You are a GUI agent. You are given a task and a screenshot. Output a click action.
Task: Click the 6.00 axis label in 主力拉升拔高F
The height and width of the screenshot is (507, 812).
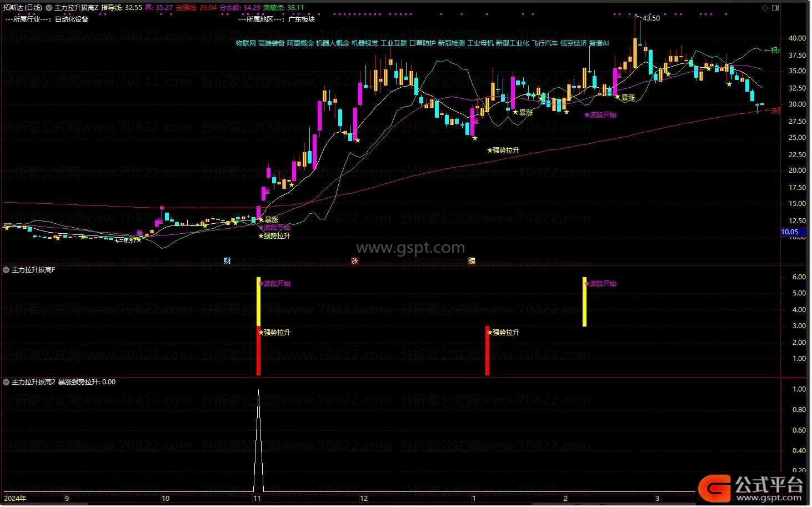(x=799, y=277)
